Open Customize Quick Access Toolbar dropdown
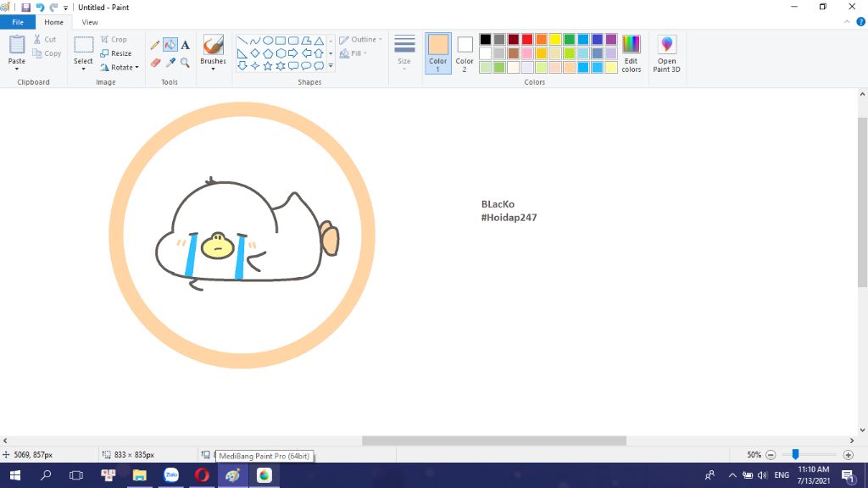 [x=66, y=8]
